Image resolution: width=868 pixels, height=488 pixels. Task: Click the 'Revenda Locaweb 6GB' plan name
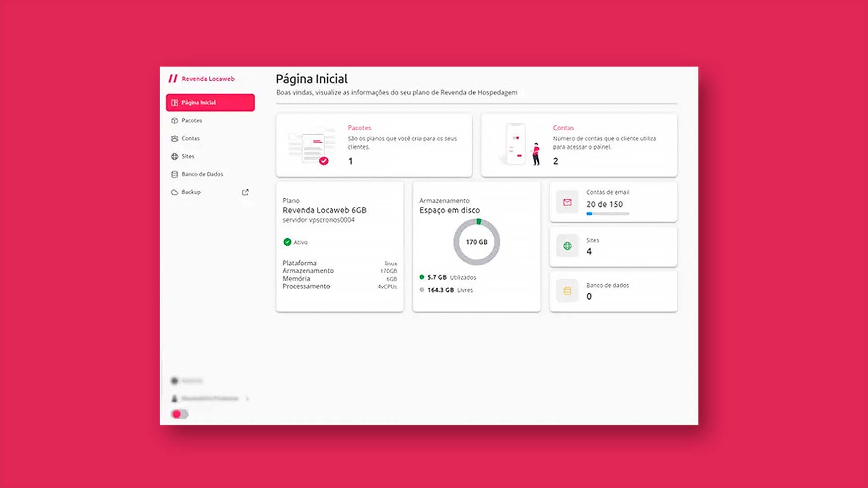click(325, 210)
